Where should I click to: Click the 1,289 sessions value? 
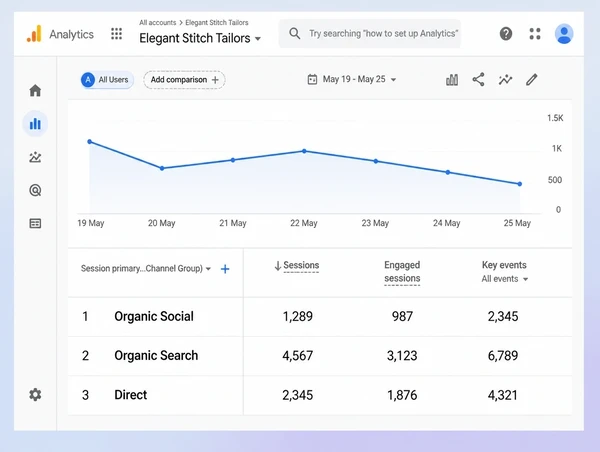click(297, 317)
